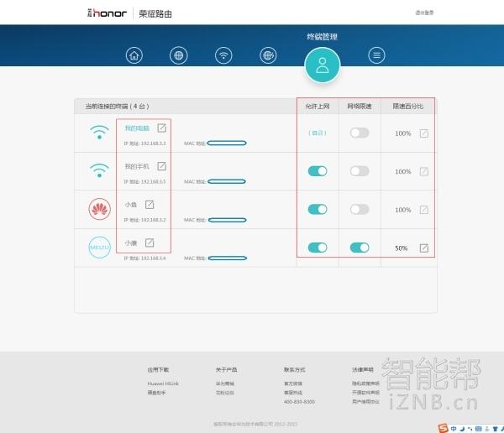Viewport: 504px width, 433px height.
Task: Click the 应用下载 footer heading
Action: coord(158,370)
